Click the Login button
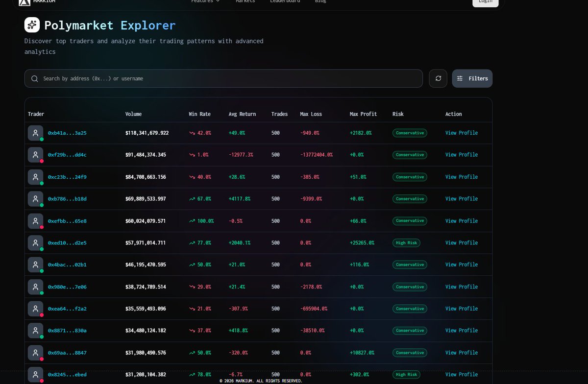Viewport: 588px width, 384px height. coord(486,2)
